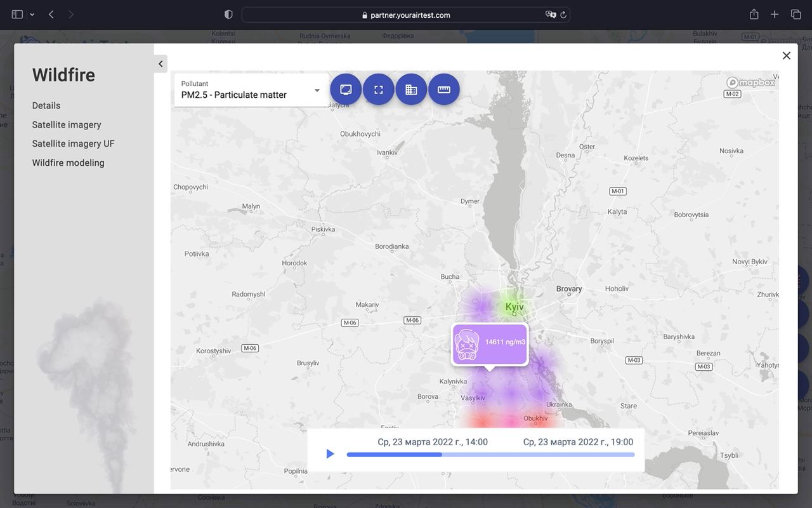Click the Radomyshl label on map
812x508 pixels.
point(249,295)
